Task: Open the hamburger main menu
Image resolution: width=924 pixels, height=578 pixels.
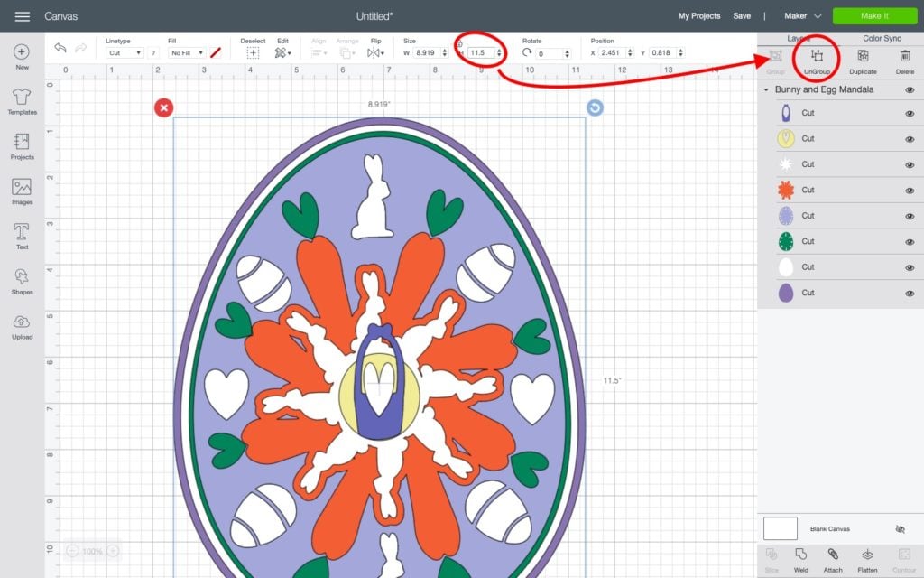Action: coord(23,16)
